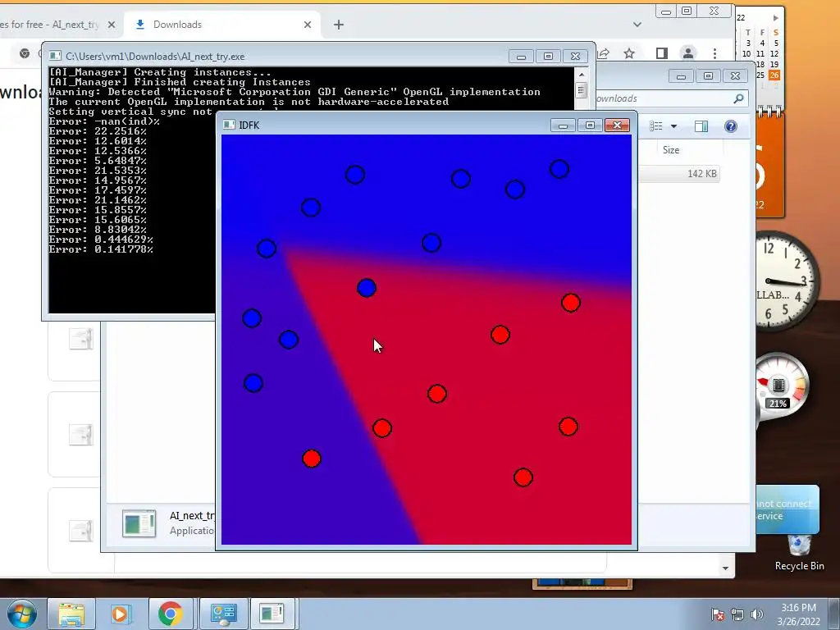
Task: Open Windows Explorer from the taskbar
Action: [x=71, y=614]
